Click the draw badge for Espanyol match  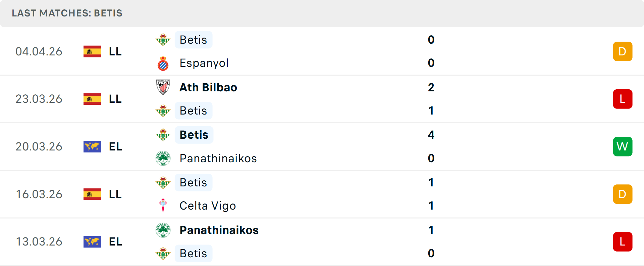pyautogui.click(x=623, y=51)
